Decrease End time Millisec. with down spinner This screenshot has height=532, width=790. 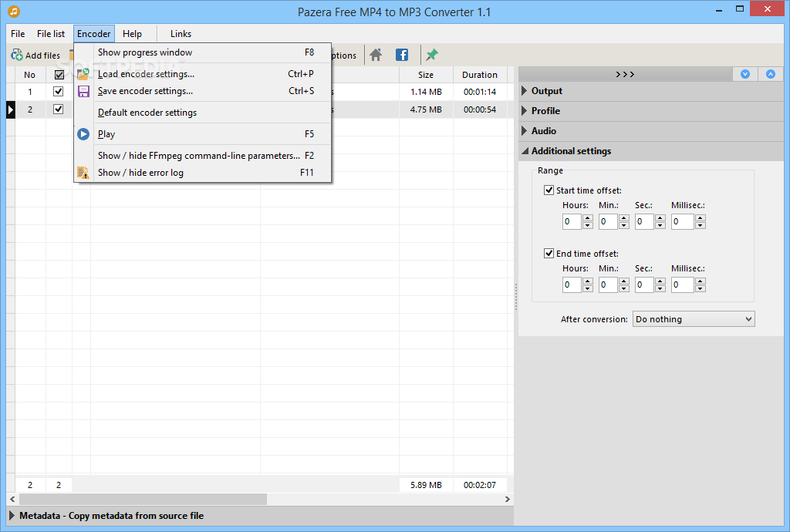click(701, 289)
